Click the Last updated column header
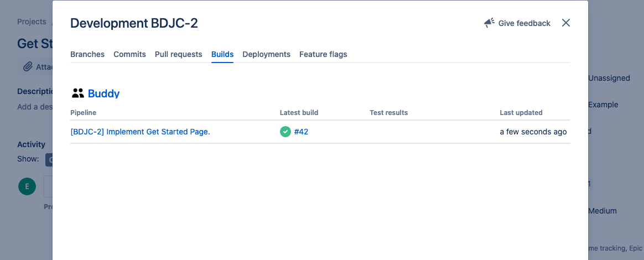Screen dimensions: 644x260 [521, 112]
